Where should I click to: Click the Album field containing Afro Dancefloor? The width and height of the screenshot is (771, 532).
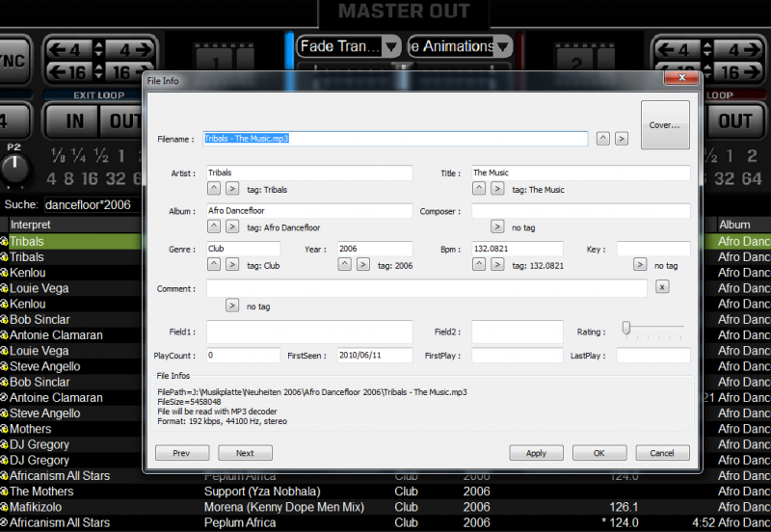point(309,210)
